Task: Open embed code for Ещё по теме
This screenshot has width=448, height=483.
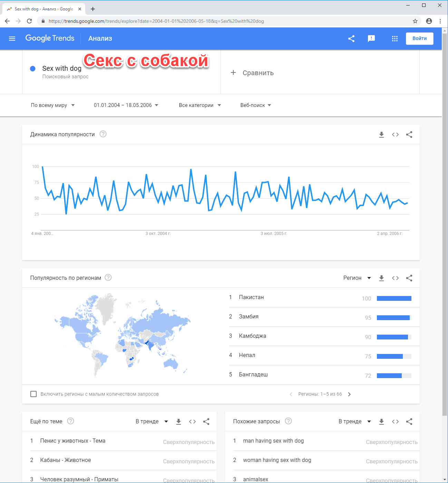Action: [192, 422]
